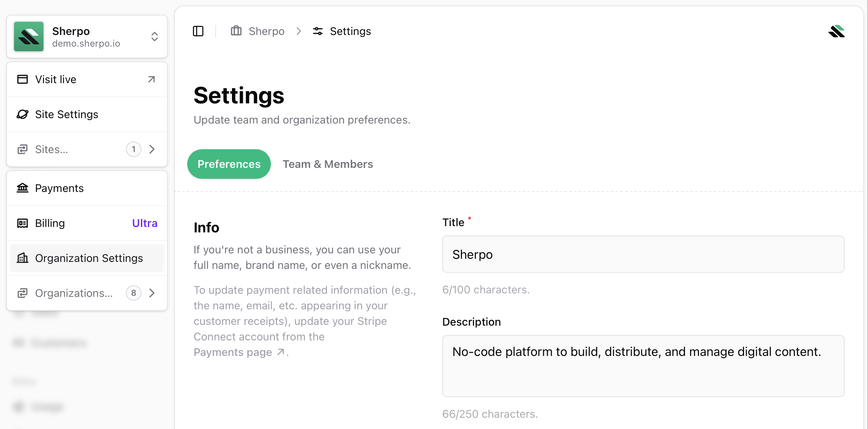Click the Sites sync icon in the sidebar
This screenshot has width=868, height=429.
pyautogui.click(x=23, y=149)
